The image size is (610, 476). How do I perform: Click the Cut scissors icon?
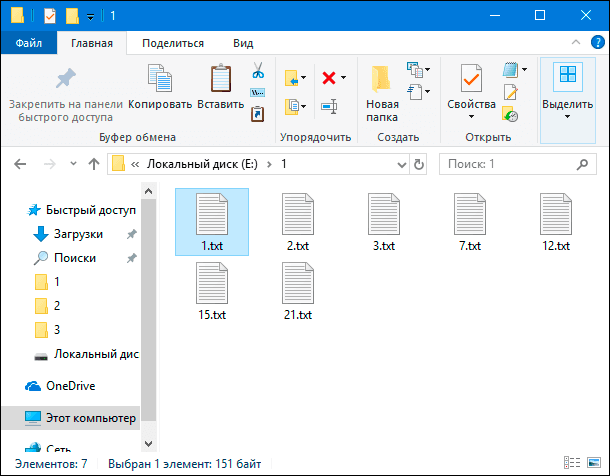point(258,70)
